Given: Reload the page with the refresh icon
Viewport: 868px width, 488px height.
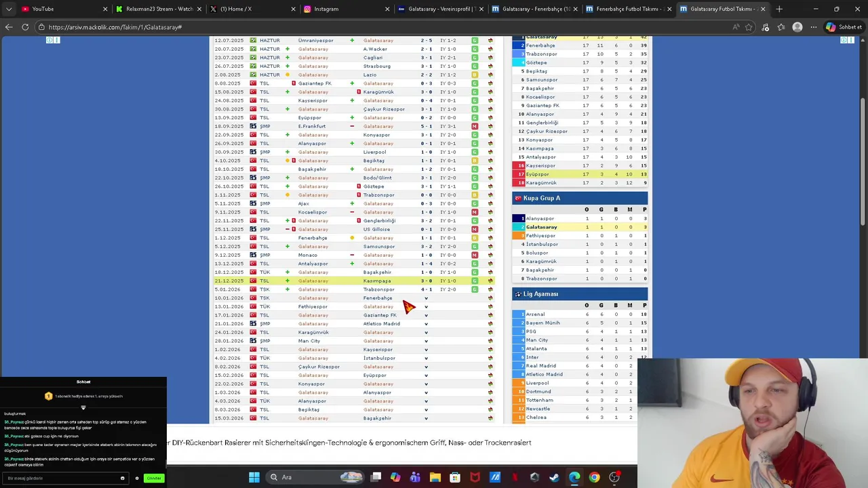Looking at the screenshot, I should [25, 27].
